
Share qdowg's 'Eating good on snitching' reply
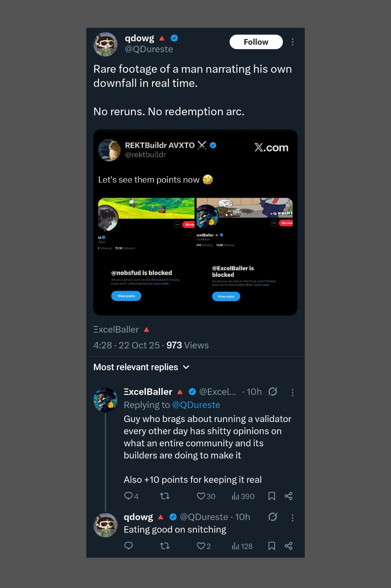pyautogui.click(x=288, y=546)
